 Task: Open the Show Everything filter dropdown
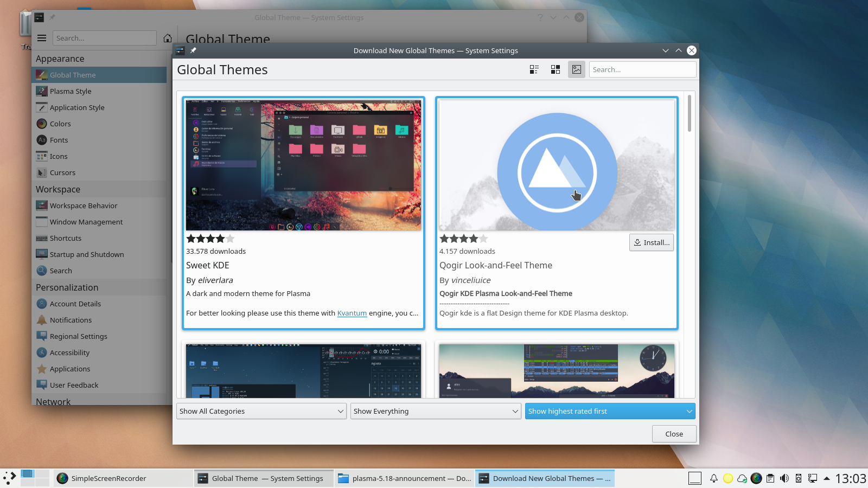(436, 411)
